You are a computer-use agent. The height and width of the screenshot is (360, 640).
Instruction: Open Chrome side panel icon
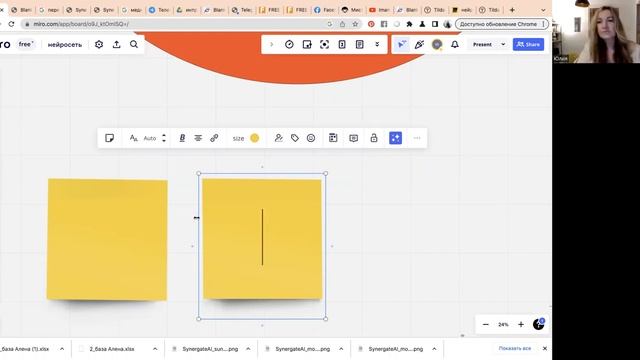(435, 24)
